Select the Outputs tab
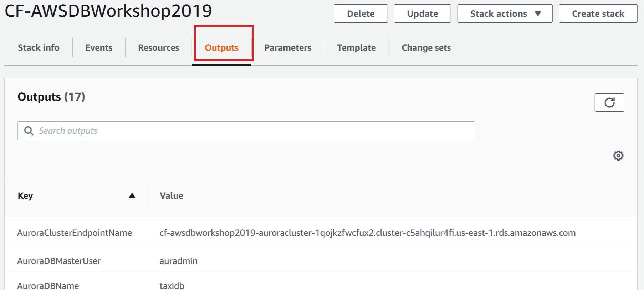The width and height of the screenshot is (644, 290). [x=221, y=47]
